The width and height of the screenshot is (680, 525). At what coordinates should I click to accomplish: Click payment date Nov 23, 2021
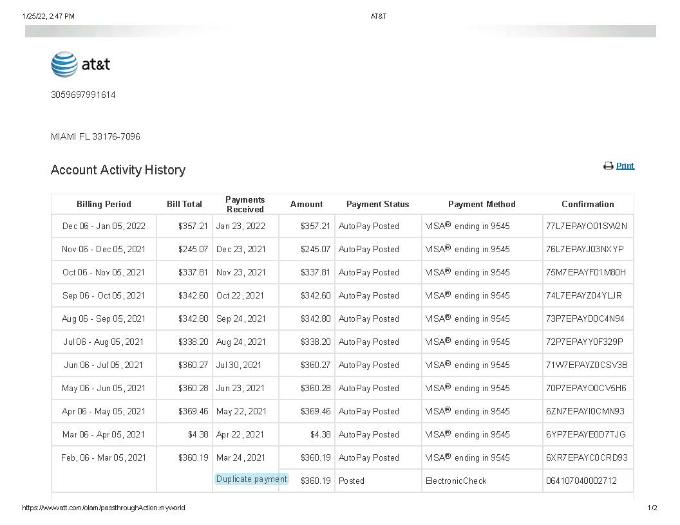pyautogui.click(x=241, y=273)
